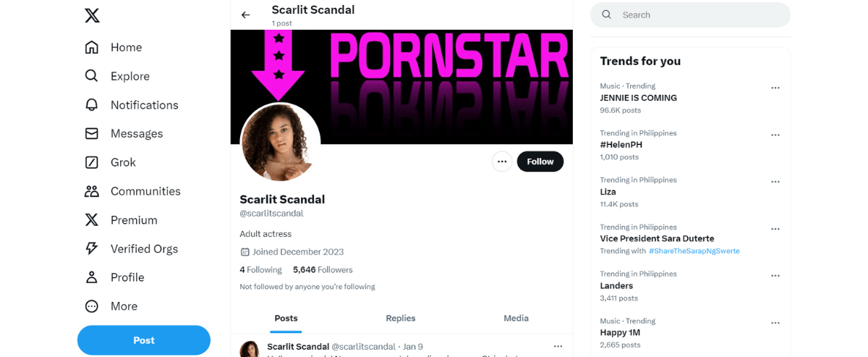Expand options for #HelenPH trend
868x357 pixels.
click(775, 135)
